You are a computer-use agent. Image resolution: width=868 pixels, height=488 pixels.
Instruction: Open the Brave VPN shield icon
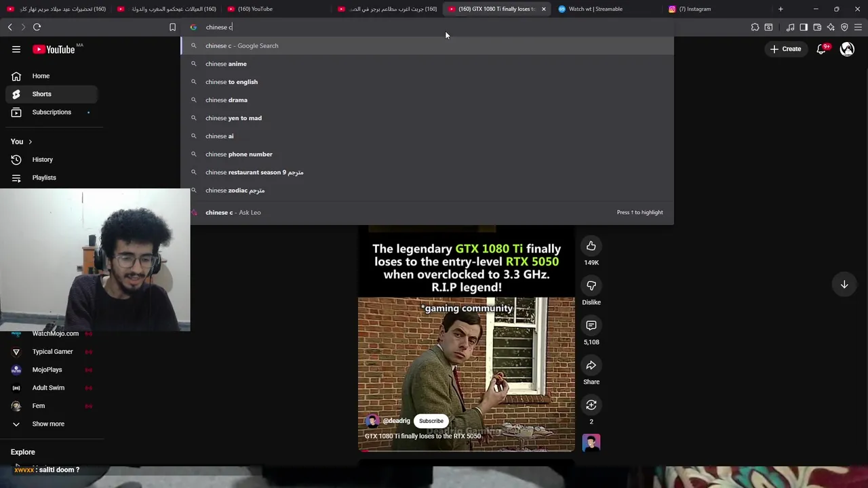[844, 27]
